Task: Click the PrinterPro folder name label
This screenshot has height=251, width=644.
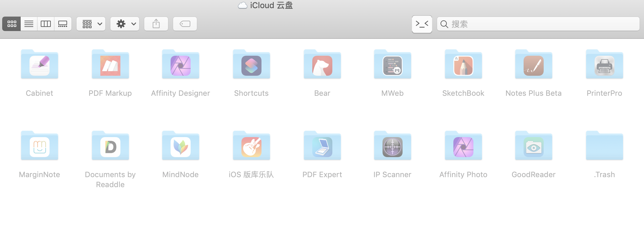Action: (x=604, y=93)
